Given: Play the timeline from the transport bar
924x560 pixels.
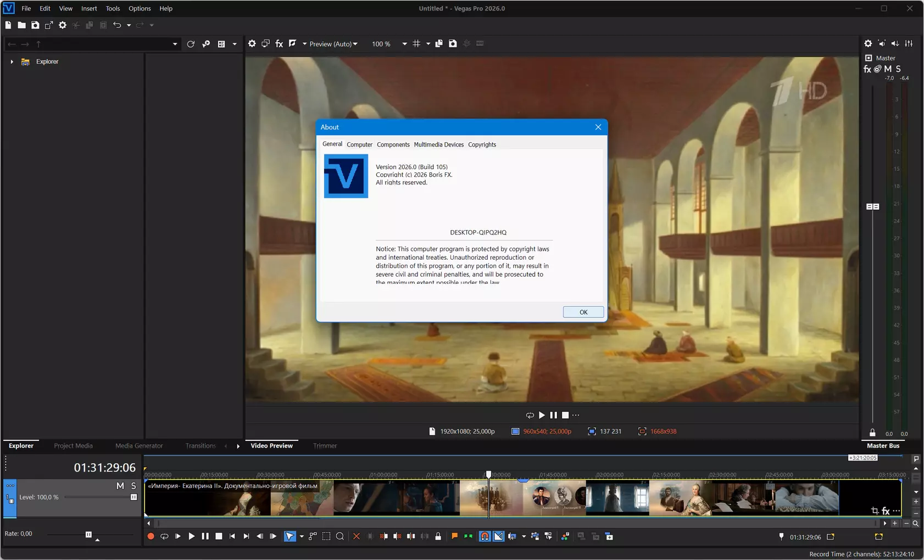Looking at the screenshot, I should pyautogui.click(x=191, y=536).
